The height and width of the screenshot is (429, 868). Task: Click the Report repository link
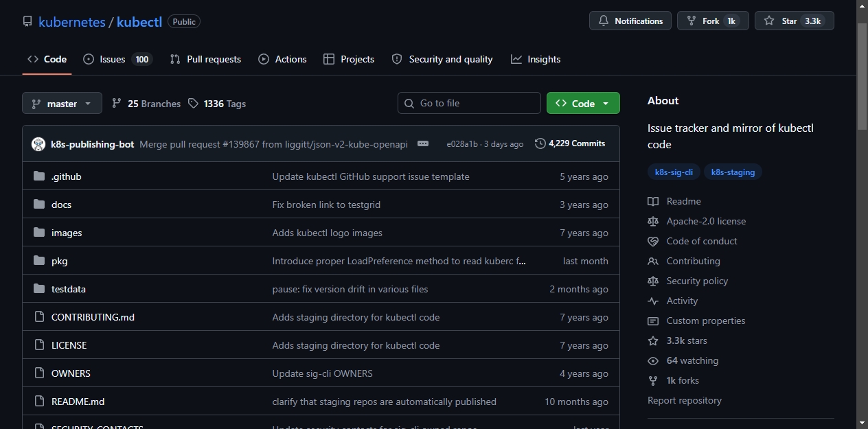coord(685,400)
